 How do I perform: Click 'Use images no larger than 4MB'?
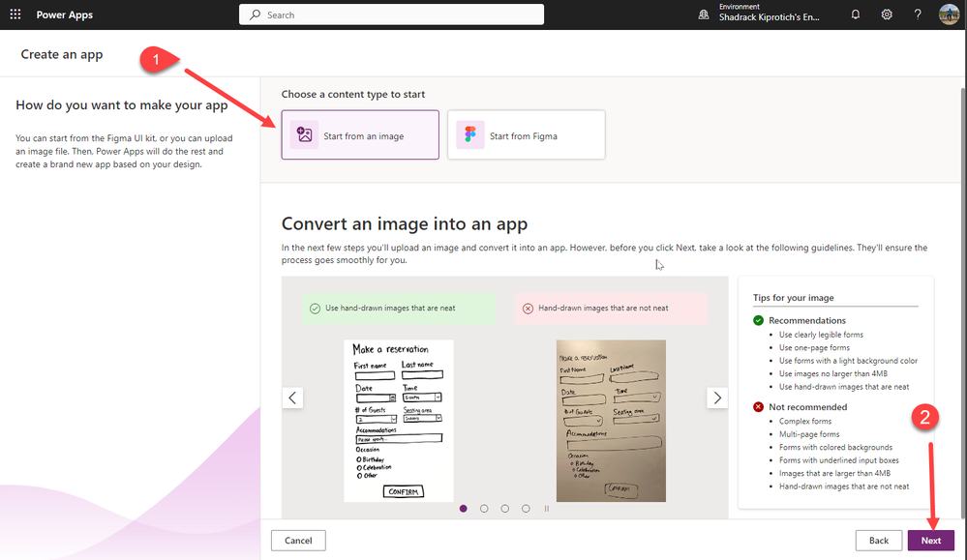pyautogui.click(x=833, y=373)
